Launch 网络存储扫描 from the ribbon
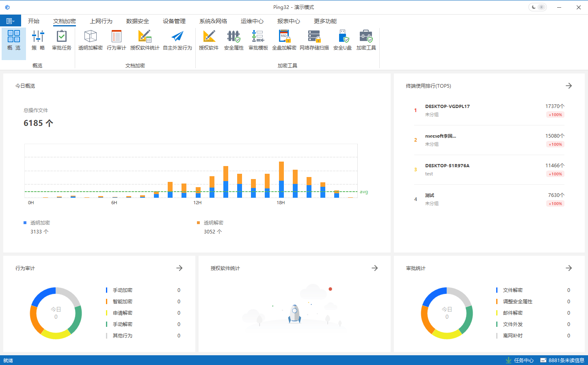 click(x=314, y=40)
